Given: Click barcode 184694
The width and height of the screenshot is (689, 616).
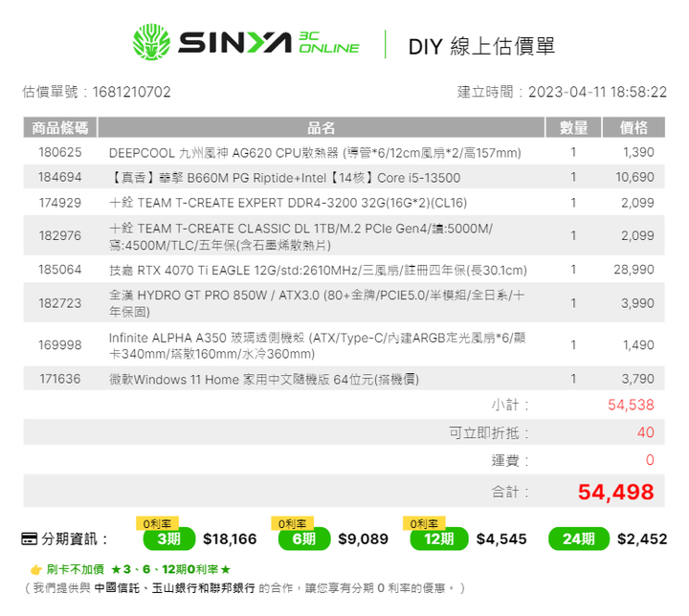Looking at the screenshot, I should (60, 177).
